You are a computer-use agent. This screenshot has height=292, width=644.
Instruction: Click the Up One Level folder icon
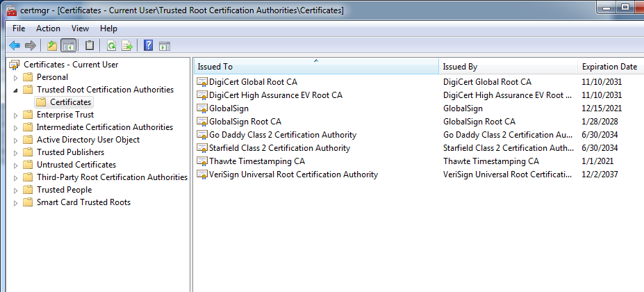[51, 46]
